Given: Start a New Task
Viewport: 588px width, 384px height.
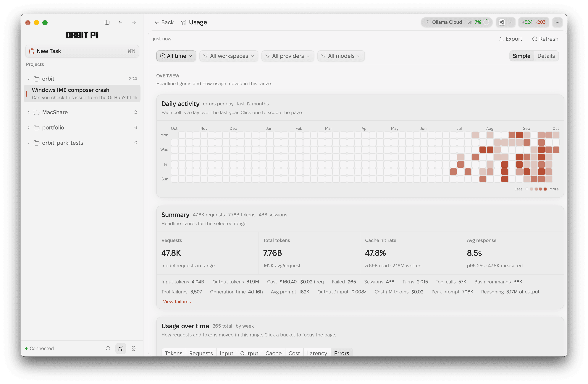Looking at the screenshot, I should pos(82,51).
